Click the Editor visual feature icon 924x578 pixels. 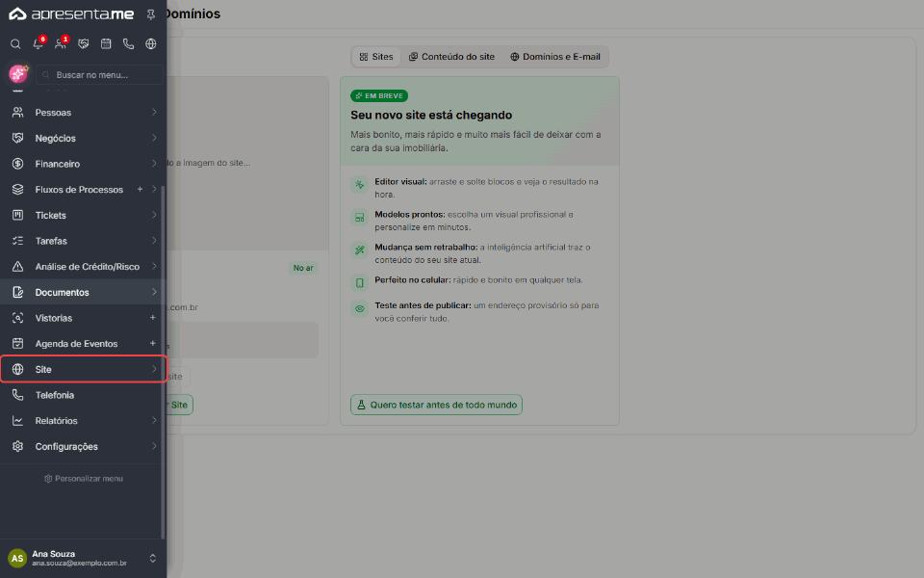point(359,185)
